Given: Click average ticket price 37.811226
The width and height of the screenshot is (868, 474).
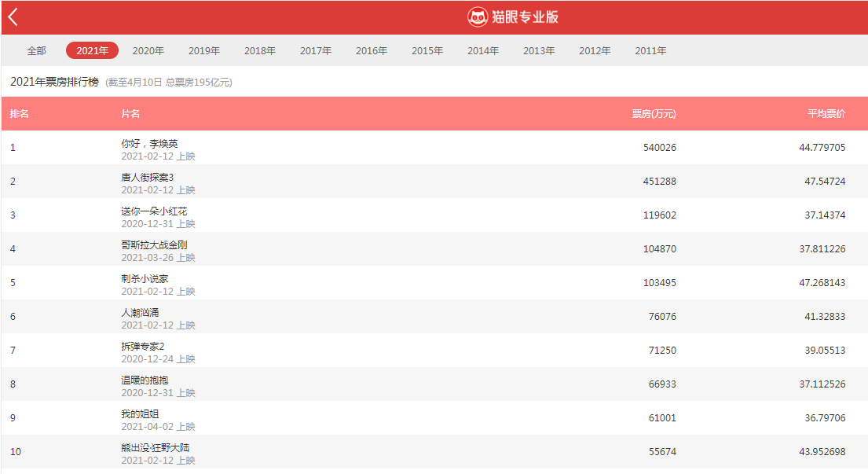Looking at the screenshot, I should click(822, 248).
